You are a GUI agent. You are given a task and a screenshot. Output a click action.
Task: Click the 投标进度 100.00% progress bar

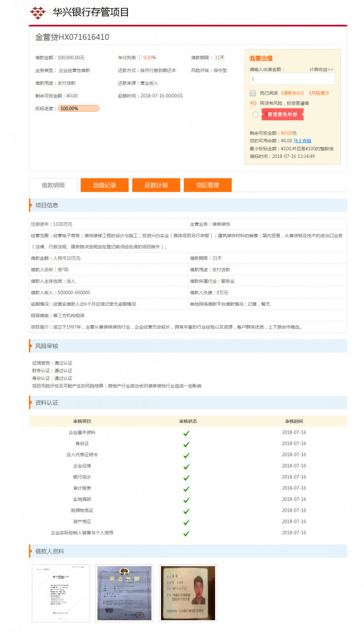pyautogui.click(x=78, y=108)
